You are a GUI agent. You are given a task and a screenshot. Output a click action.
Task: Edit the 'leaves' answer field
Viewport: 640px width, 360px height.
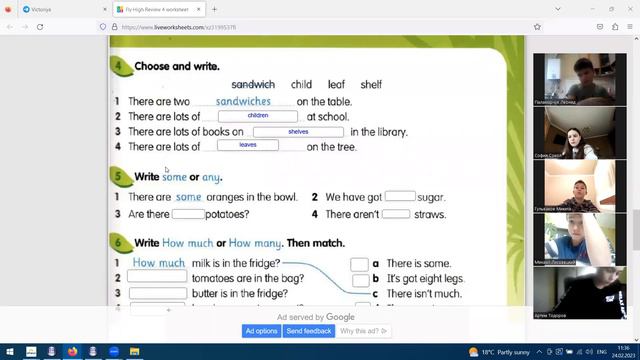(x=248, y=145)
